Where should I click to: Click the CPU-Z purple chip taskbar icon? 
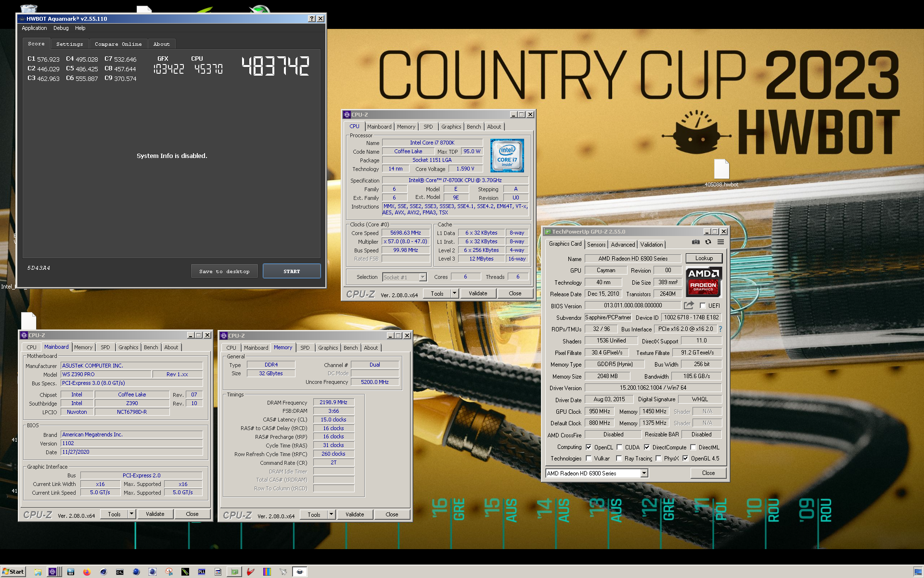point(52,572)
